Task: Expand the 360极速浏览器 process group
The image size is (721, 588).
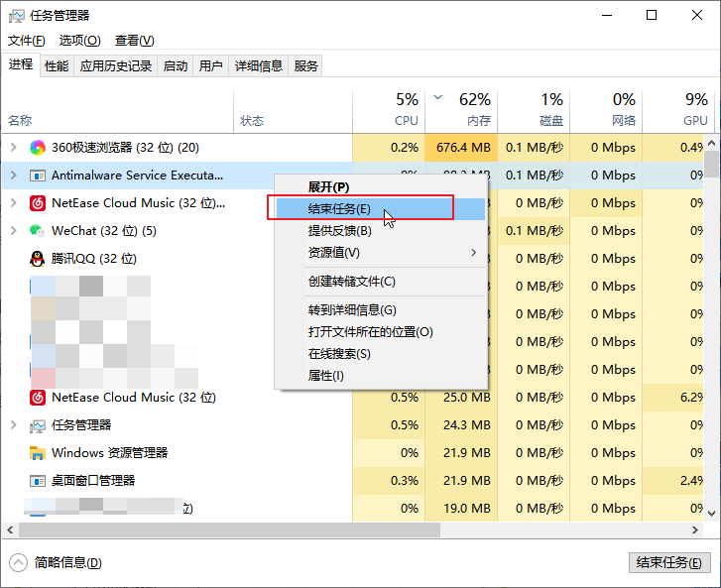Action: 13,148
